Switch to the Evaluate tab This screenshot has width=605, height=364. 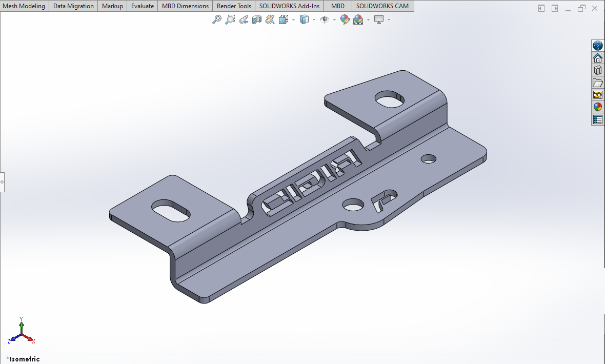coord(142,6)
